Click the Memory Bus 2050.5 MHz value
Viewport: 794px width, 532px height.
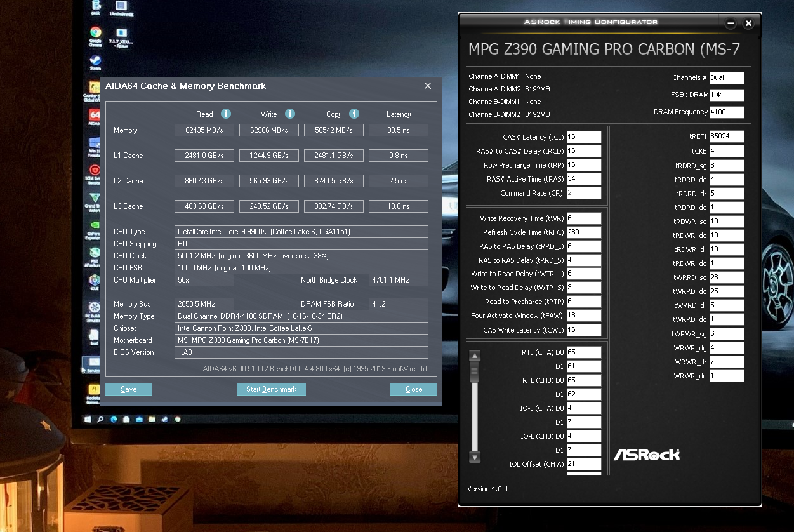[204, 304]
